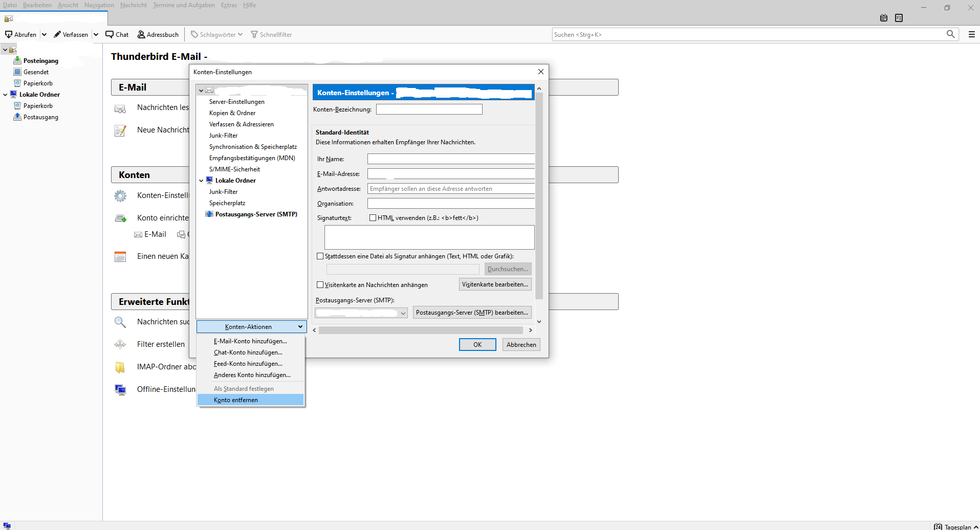Collapse Lokale Ordner node in dialog tree
The width and height of the screenshot is (980, 530).
pos(201,181)
